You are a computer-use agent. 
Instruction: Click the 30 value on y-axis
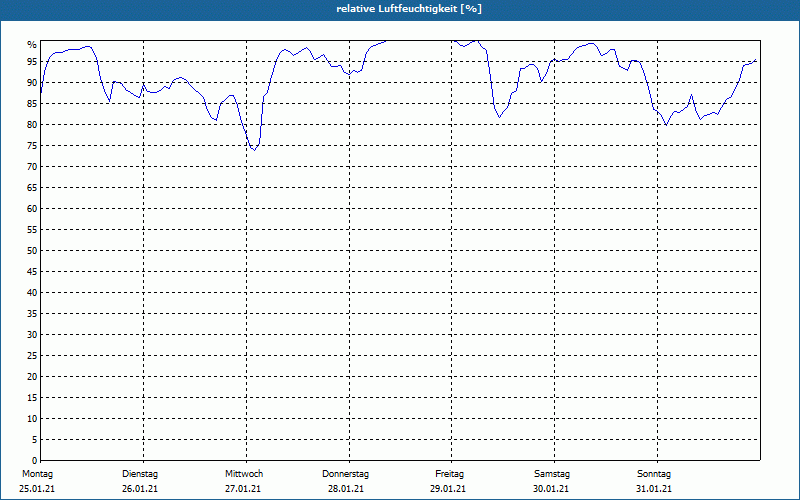click(32, 335)
